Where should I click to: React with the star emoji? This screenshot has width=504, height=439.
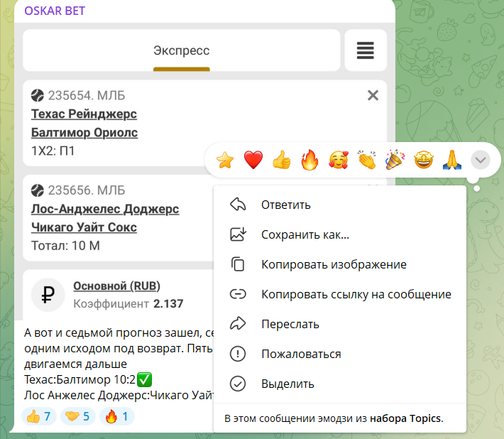pyautogui.click(x=225, y=161)
